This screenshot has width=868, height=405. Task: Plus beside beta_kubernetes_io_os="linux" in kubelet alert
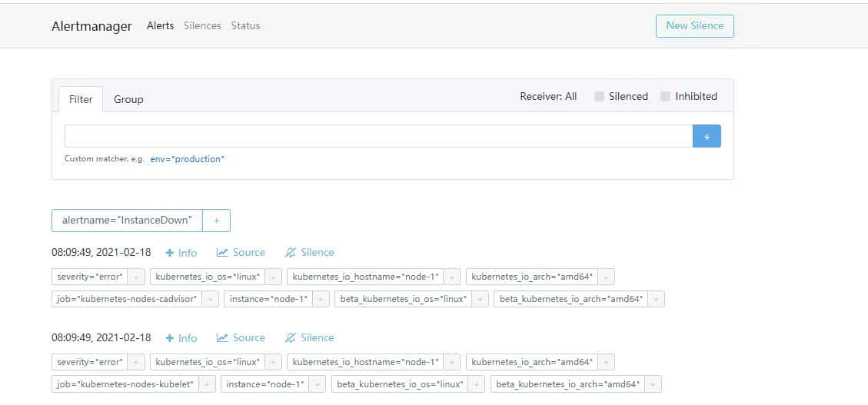[x=477, y=384]
